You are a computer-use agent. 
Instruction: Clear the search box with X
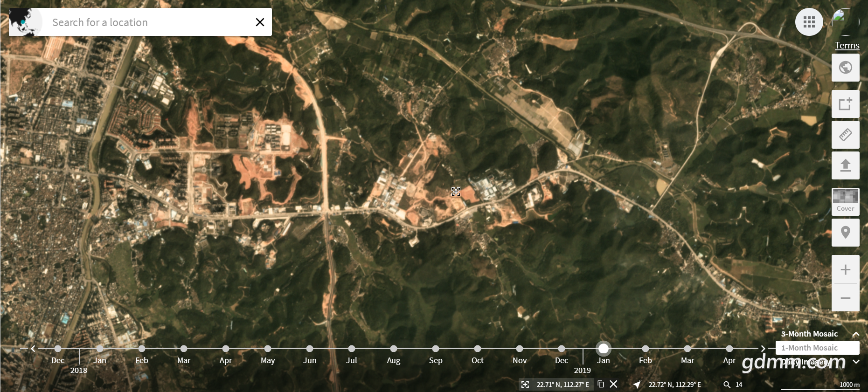tap(260, 22)
